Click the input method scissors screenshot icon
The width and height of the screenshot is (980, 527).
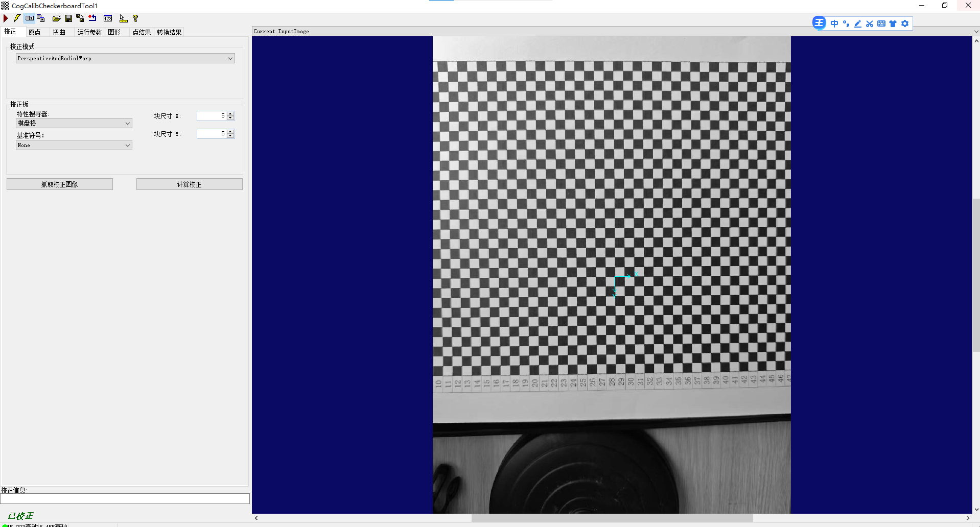(x=870, y=23)
